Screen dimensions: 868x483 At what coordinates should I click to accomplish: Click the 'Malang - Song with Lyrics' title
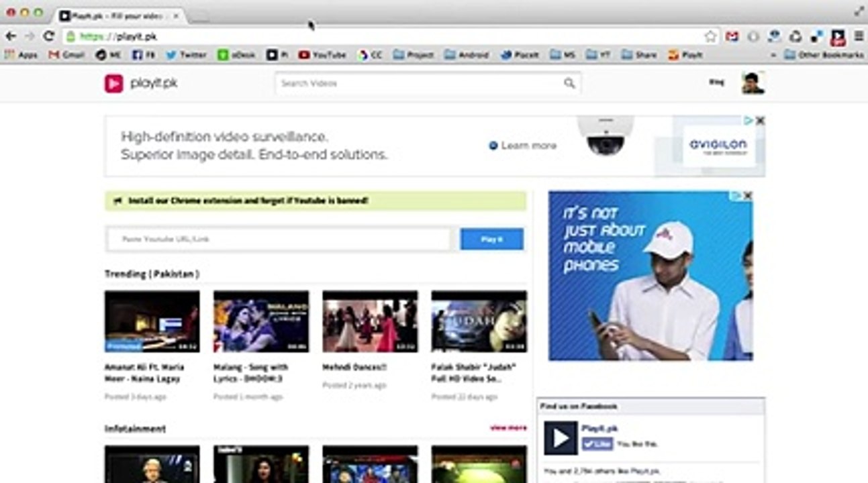(x=251, y=373)
